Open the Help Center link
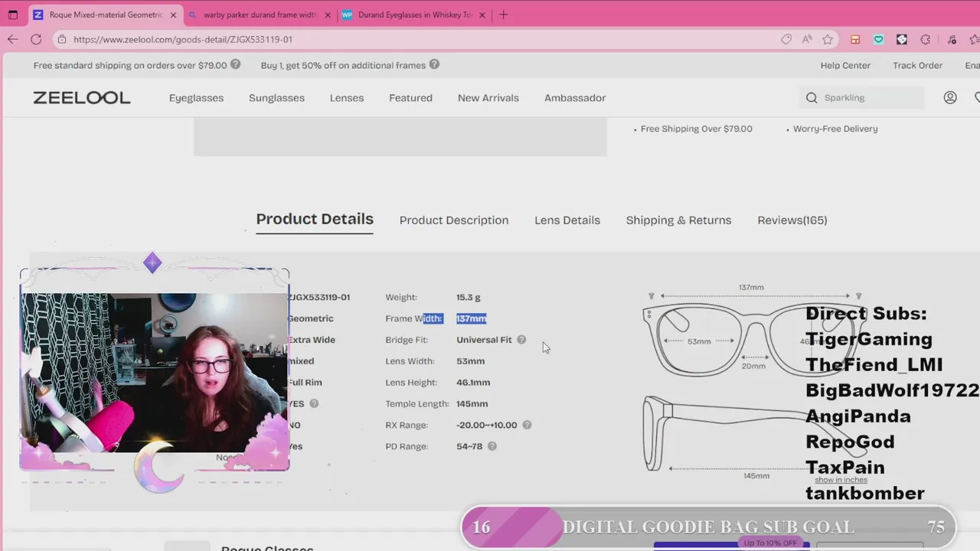The height and width of the screenshot is (551, 980). [x=845, y=65]
